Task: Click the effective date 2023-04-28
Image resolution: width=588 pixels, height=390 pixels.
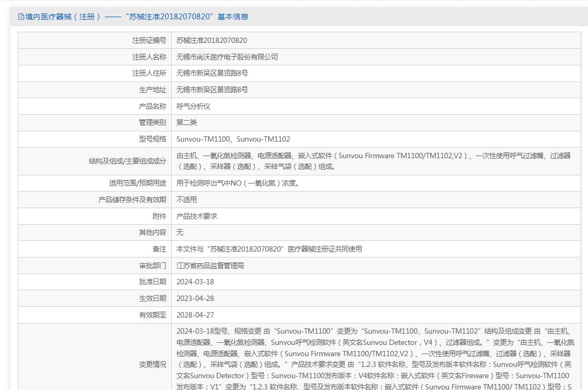Action: [195, 298]
